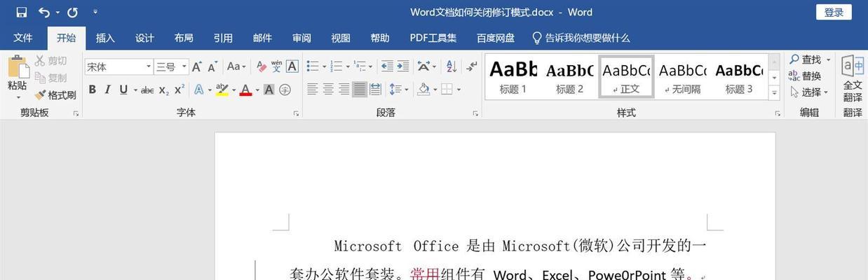This screenshot has height=280, width=868.
Task: Click the Asian Layout icon
Action: click(423, 66)
